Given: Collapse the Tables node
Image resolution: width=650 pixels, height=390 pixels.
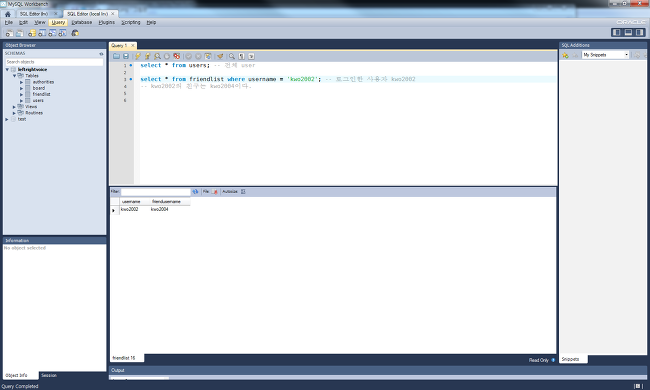Looking at the screenshot, I should pyautogui.click(x=14, y=76).
